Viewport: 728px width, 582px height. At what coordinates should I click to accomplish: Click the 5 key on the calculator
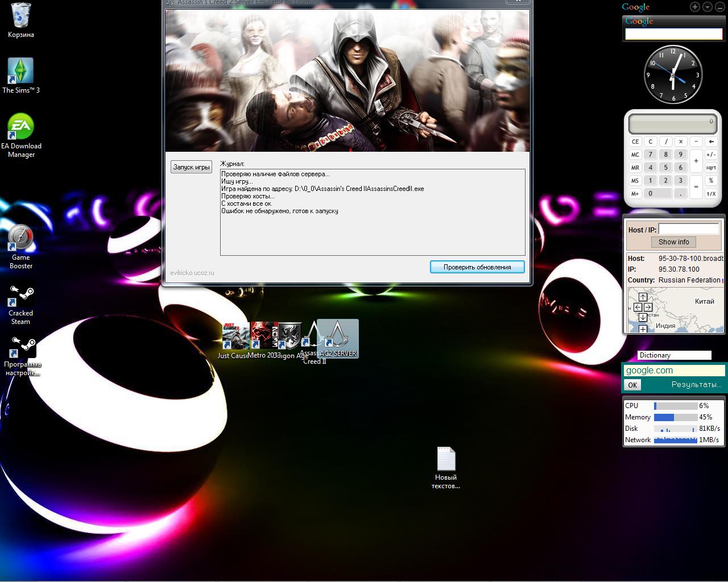click(x=665, y=168)
